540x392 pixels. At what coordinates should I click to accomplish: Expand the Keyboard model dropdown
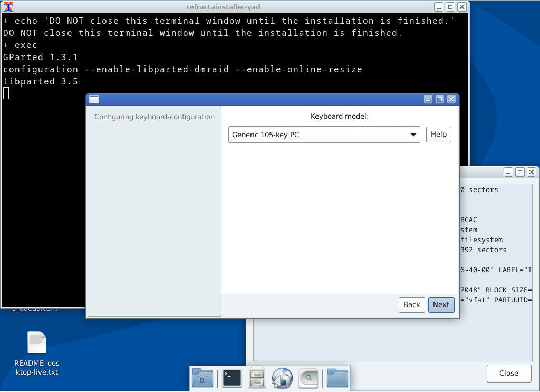point(324,135)
